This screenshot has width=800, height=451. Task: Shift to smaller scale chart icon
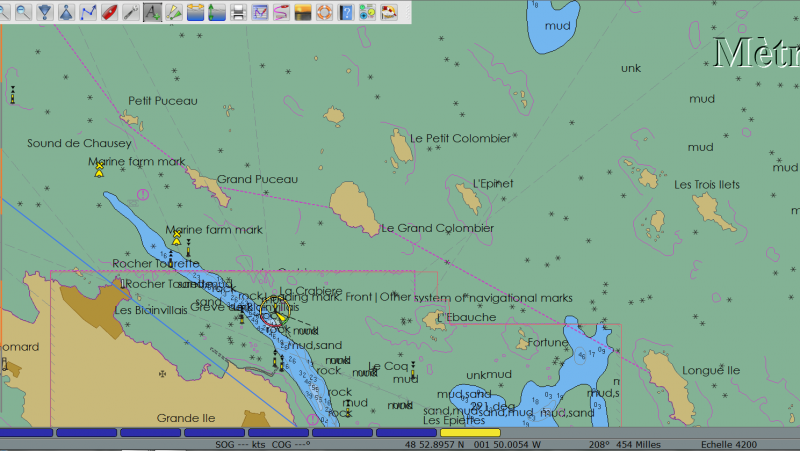[x=66, y=13]
